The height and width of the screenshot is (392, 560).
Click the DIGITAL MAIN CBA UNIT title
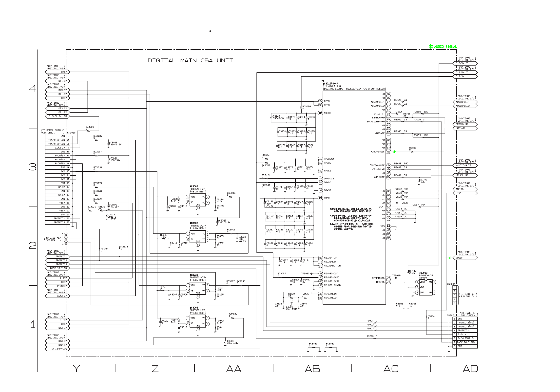point(190,60)
